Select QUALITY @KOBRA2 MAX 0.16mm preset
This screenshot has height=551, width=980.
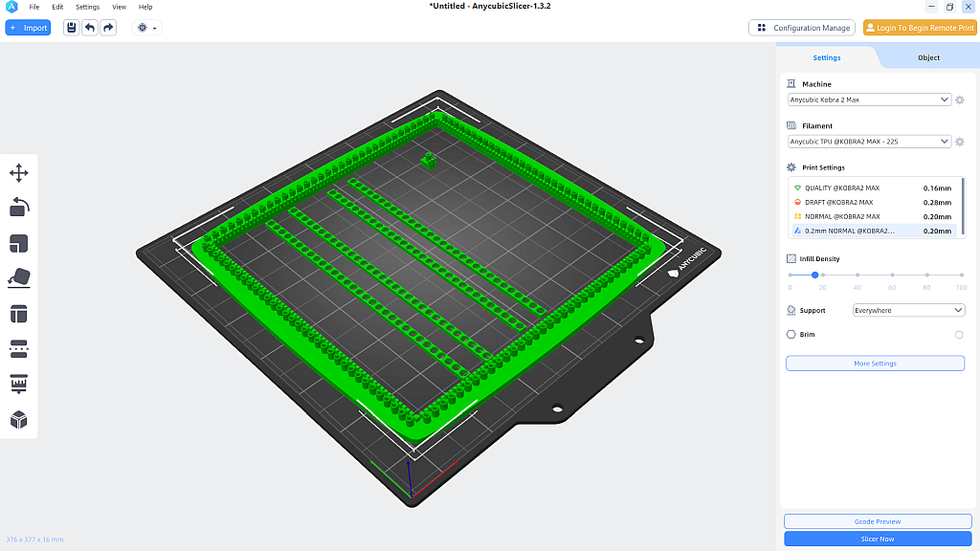tap(874, 188)
